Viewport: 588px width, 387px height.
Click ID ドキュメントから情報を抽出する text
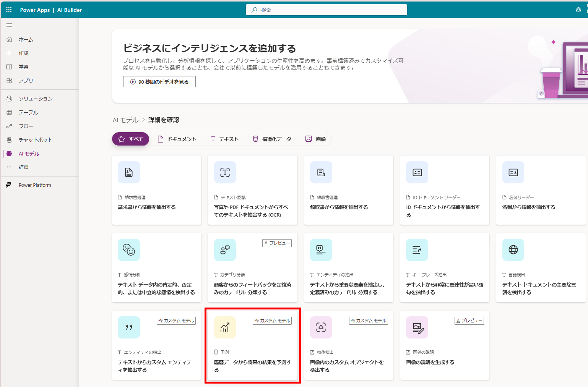[x=443, y=211]
